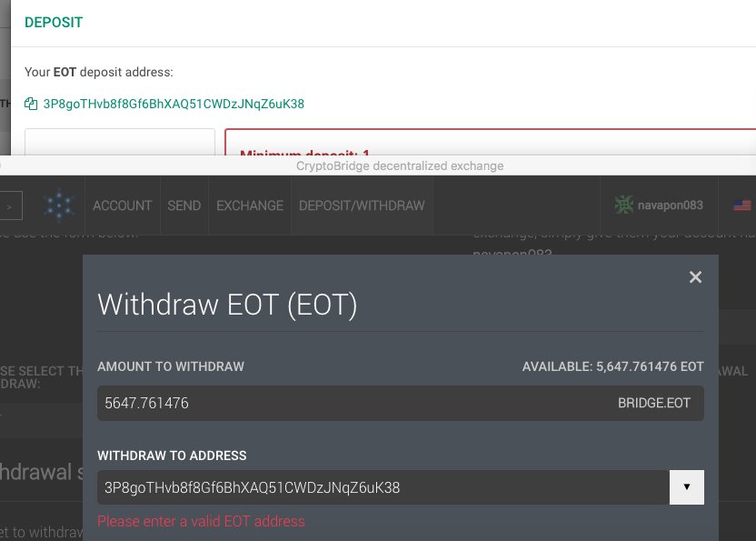This screenshot has width=756, height=541.
Task: Click the amount to withdraw field
Action: pos(401,403)
